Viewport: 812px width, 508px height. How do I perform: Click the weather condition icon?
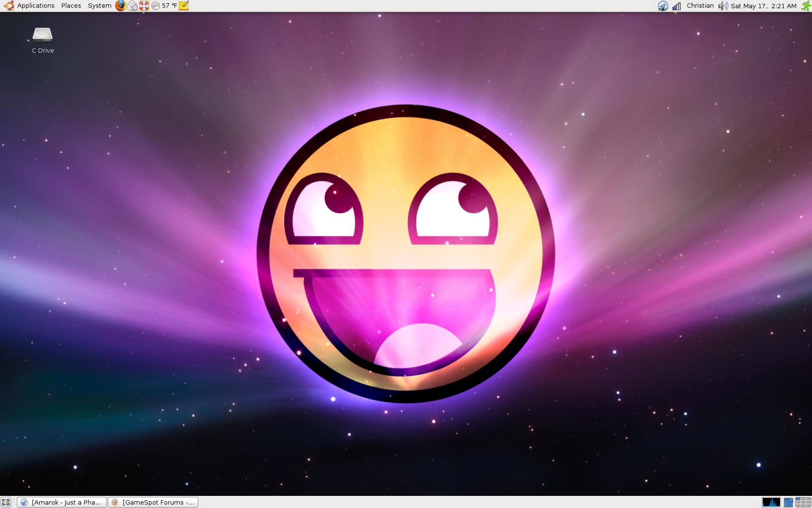coord(156,6)
